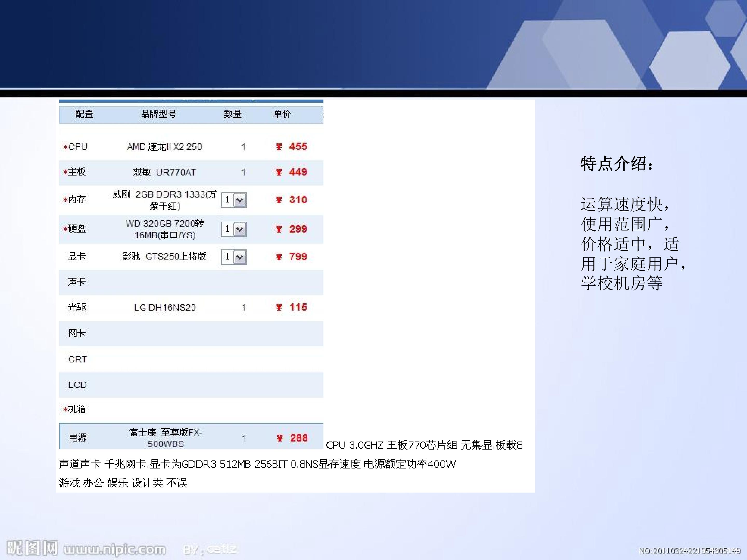Click 威刚 2GB DDR3 1333 memory text
Image resolution: width=747 pixels, height=560 pixels.
pos(164,200)
